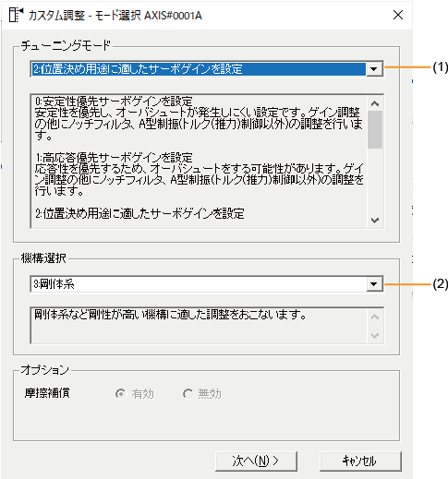Select 無効 radio for 摩擦補償
The width and height of the screenshot is (448, 479).
point(188,393)
